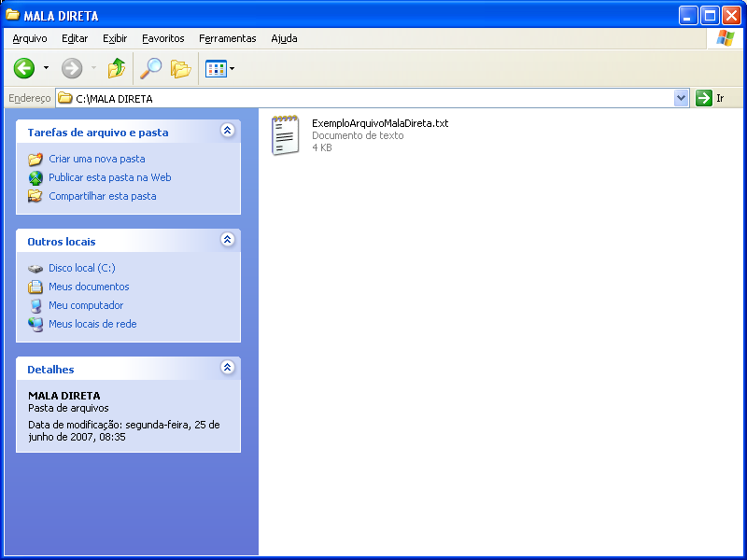Open Meus documentos link

tap(89, 287)
